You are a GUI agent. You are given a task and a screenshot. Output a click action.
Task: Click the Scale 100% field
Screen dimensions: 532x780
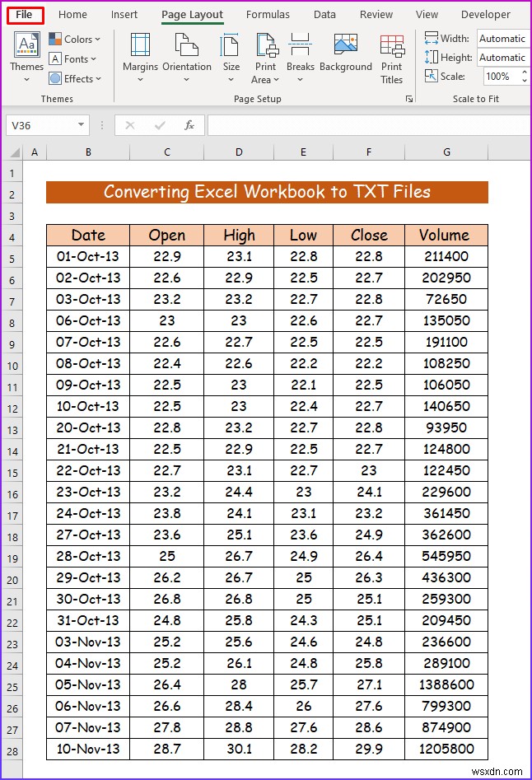pyautogui.click(x=501, y=76)
